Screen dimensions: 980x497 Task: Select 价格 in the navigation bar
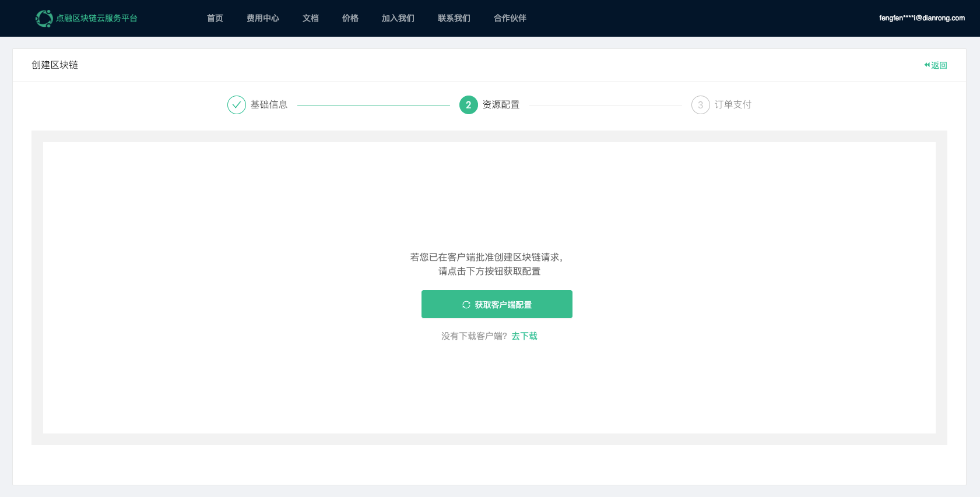(350, 18)
